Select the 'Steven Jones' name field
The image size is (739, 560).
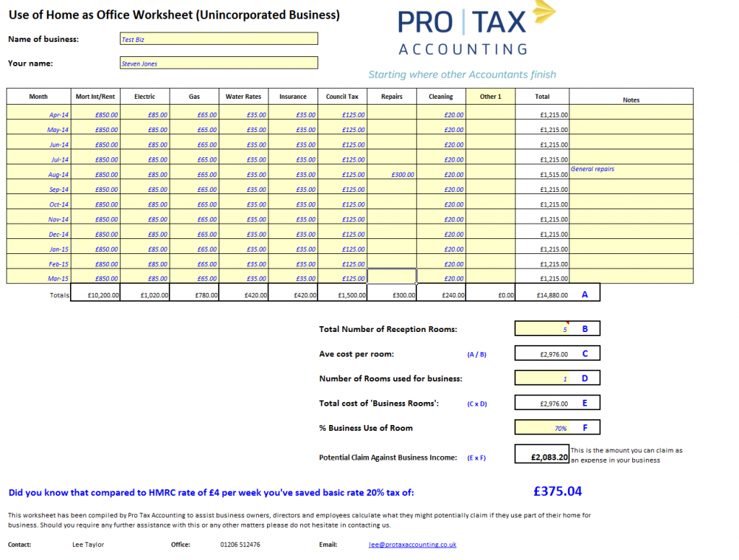[x=219, y=63]
